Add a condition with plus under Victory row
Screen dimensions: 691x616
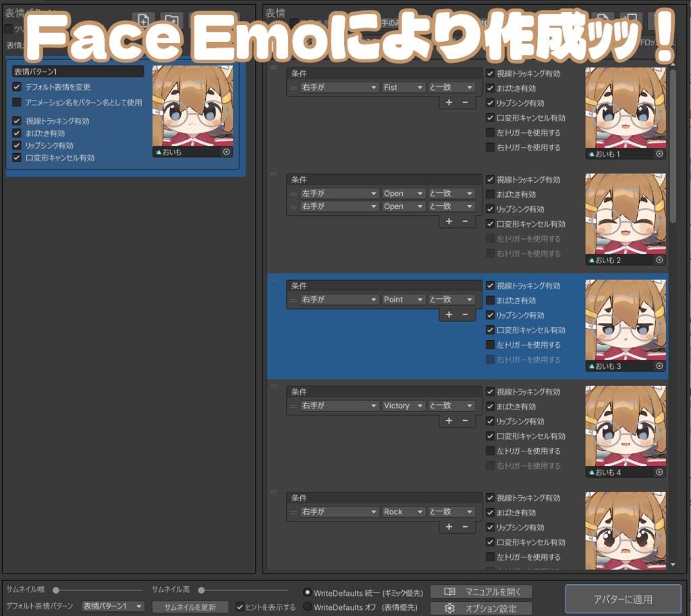click(x=449, y=420)
